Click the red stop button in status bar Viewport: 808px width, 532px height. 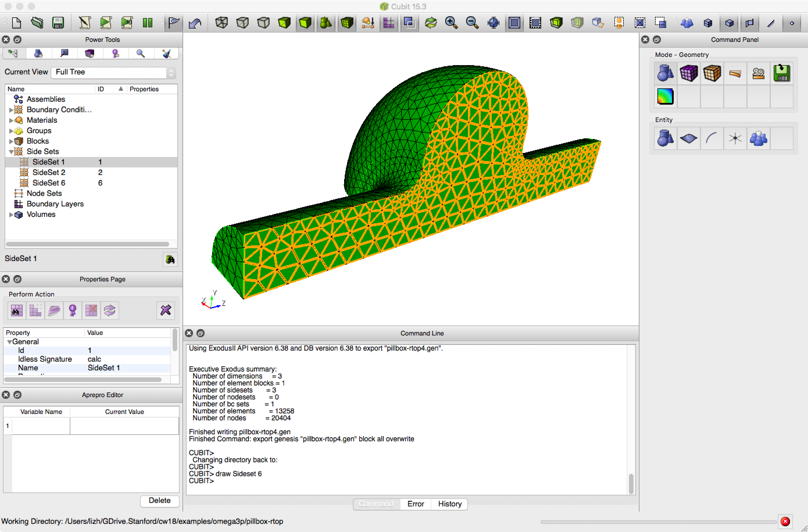[x=785, y=522]
